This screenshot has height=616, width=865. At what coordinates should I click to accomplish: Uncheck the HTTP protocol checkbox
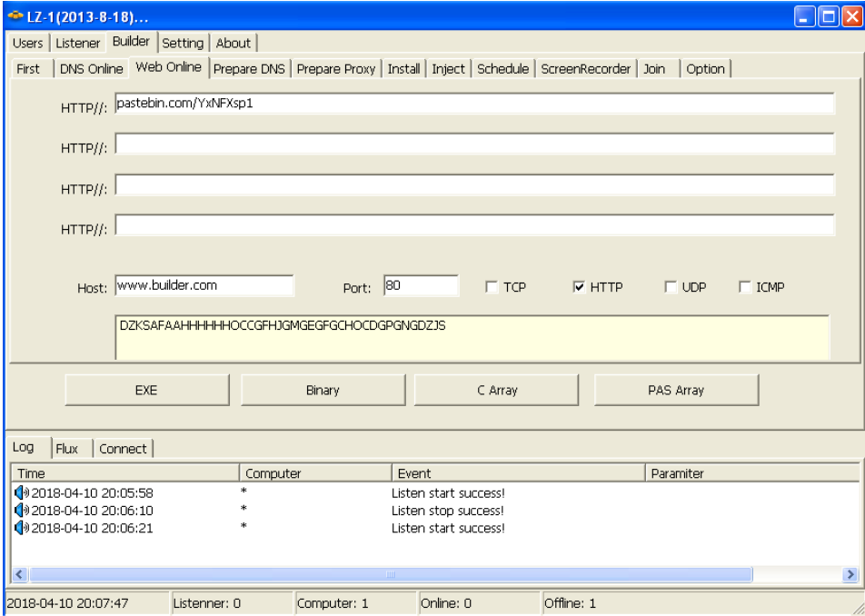579,287
